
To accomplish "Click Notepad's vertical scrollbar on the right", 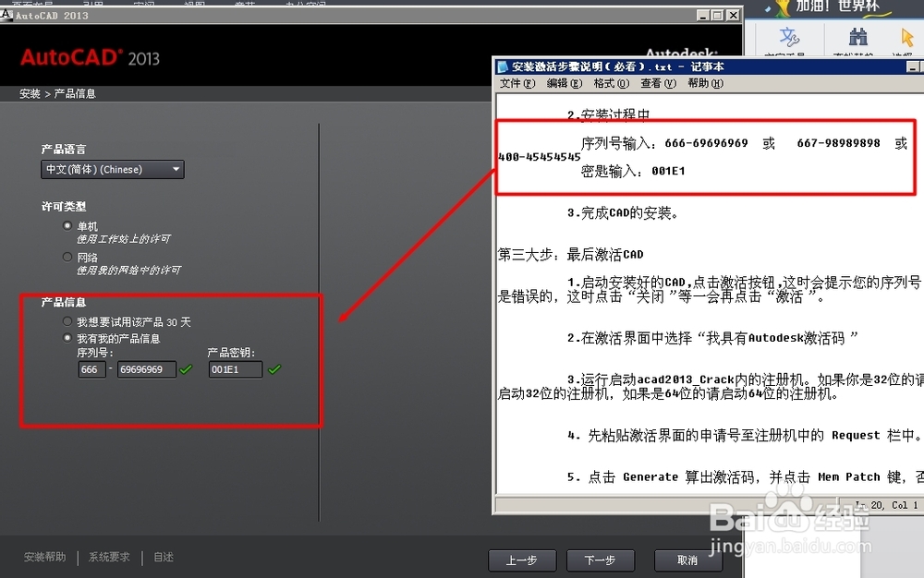I will click(918, 277).
